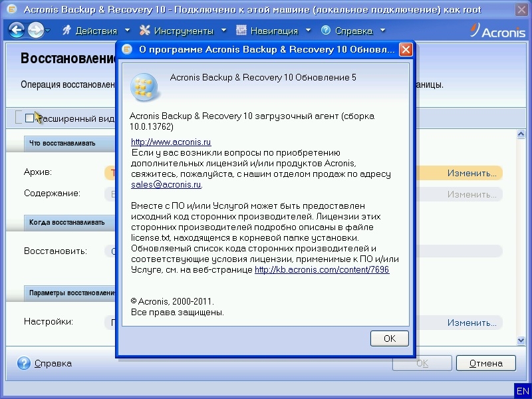Open the Справка menu

353,31
